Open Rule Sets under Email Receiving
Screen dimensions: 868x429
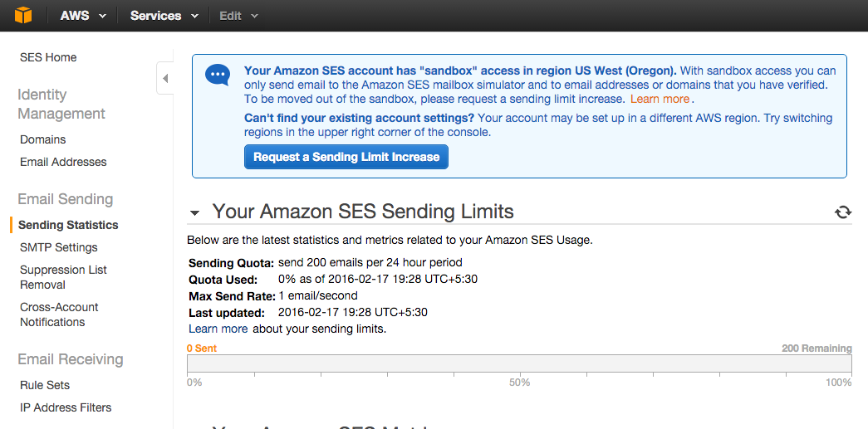tap(45, 385)
